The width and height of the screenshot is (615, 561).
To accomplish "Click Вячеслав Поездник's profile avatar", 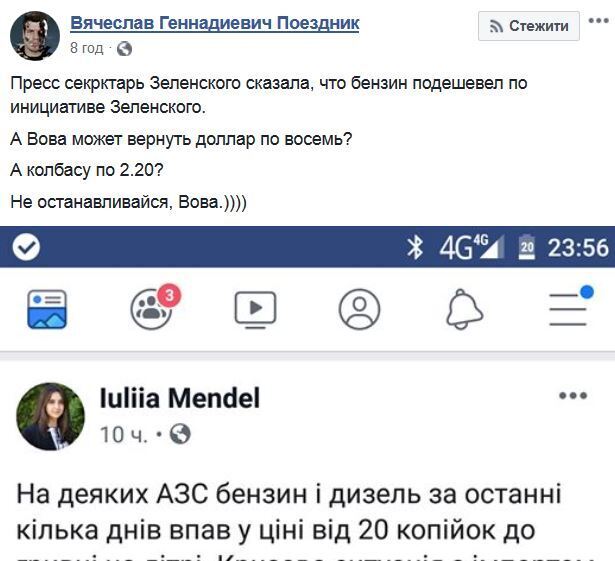I will point(34,37).
